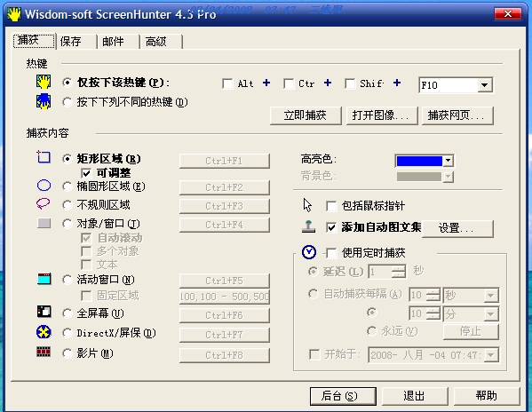Open the F10 hotkey dropdown
The width and height of the screenshot is (532, 412).
[x=485, y=84]
